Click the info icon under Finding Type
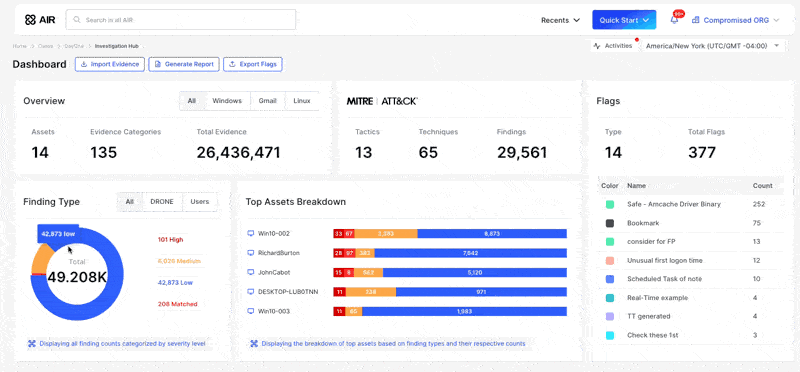The image size is (800, 372). [32, 344]
